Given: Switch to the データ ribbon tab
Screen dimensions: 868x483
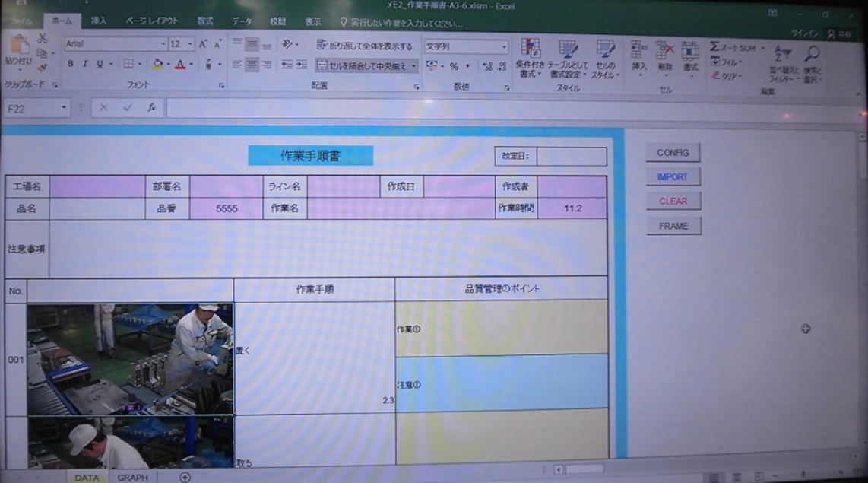Looking at the screenshot, I should pos(242,21).
